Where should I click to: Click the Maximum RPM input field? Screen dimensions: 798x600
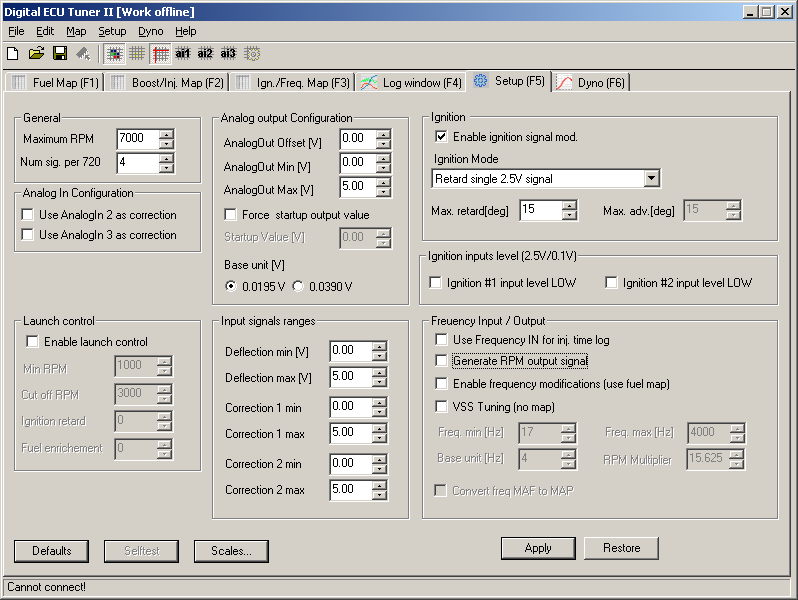pos(137,138)
